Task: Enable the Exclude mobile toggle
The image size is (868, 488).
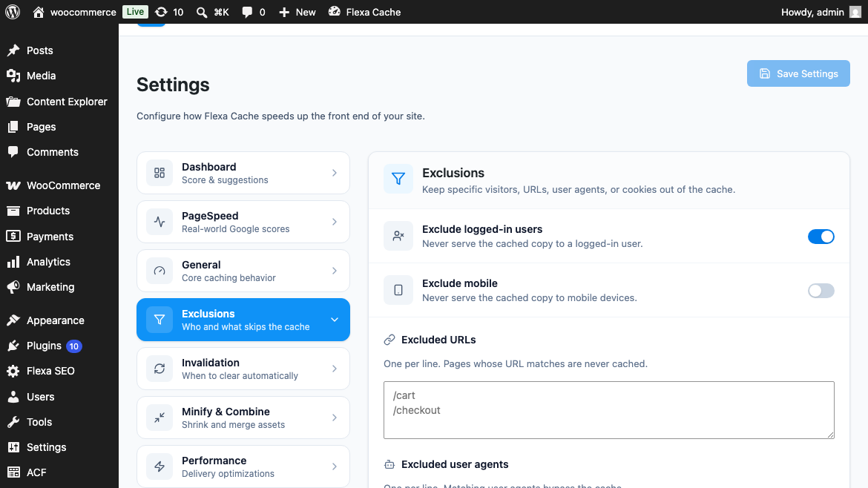Action: [821, 291]
